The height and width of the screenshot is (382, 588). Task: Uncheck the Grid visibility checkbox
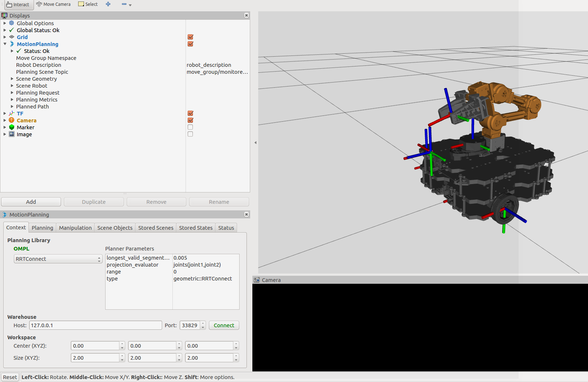pyautogui.click(x=190, y=37)
